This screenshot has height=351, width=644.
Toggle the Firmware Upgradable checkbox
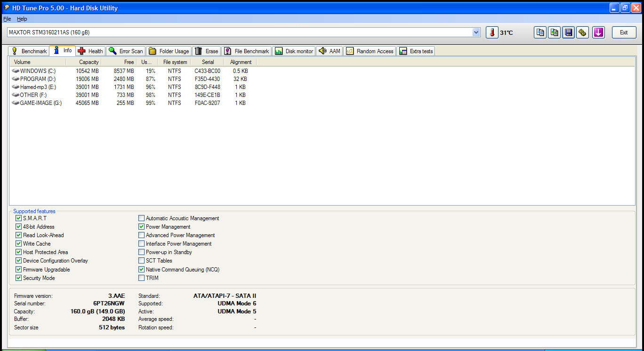(18, 270)
